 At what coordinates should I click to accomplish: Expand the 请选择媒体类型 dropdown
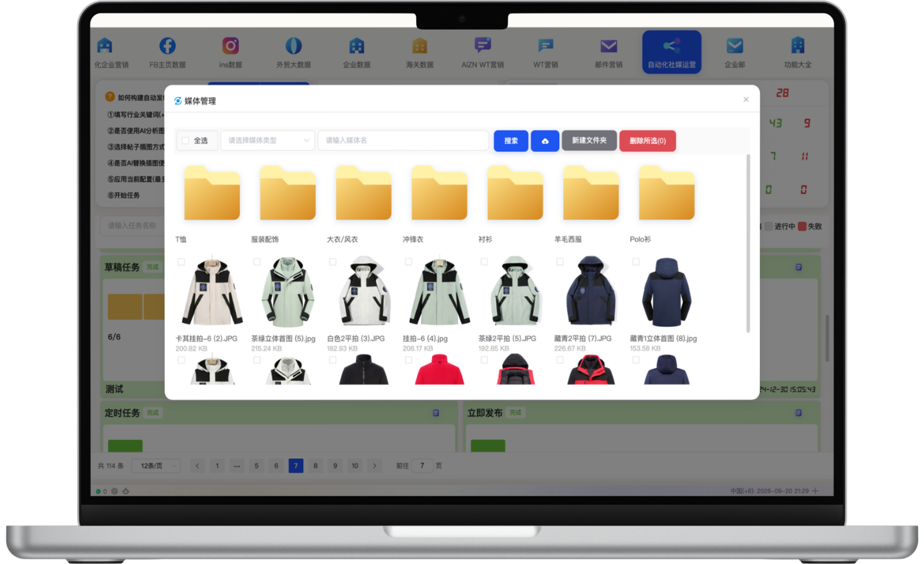268,141
